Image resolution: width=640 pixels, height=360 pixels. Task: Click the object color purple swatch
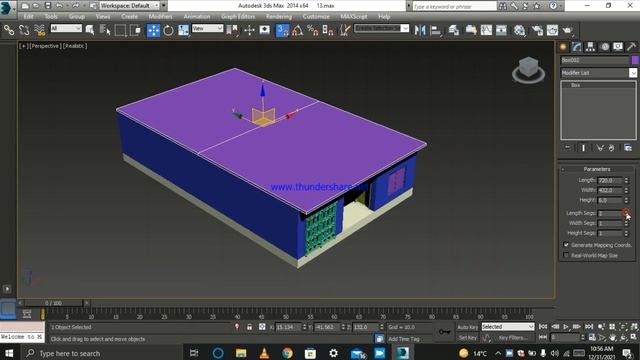pyautogui.click(x=635, y=60)
